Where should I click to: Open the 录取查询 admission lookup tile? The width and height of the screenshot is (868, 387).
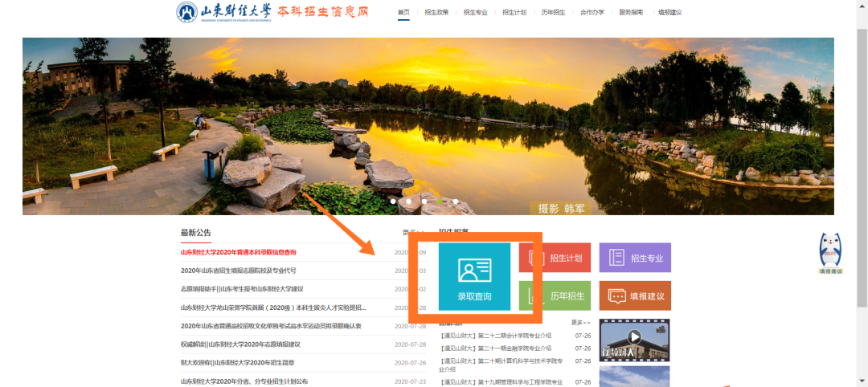pos(474,276)
